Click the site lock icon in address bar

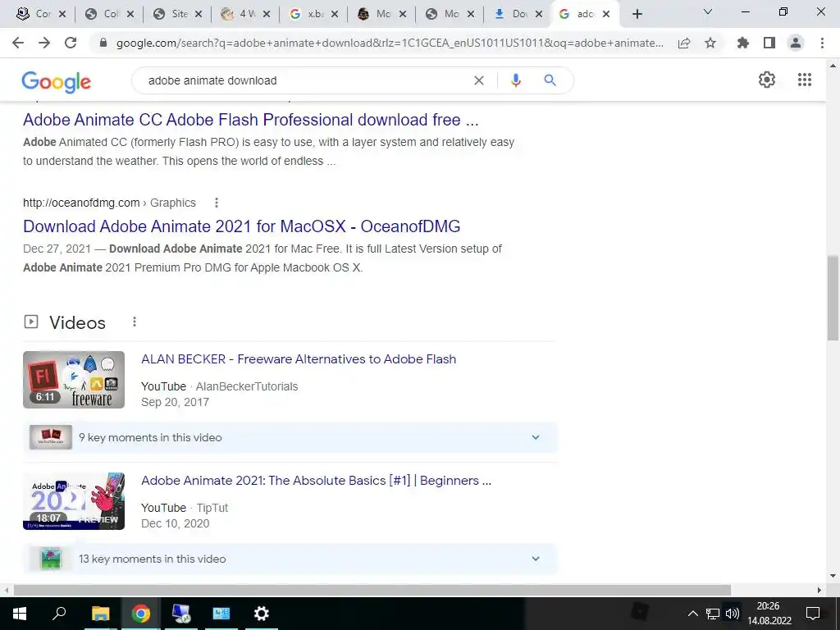(x=103, y=43)
